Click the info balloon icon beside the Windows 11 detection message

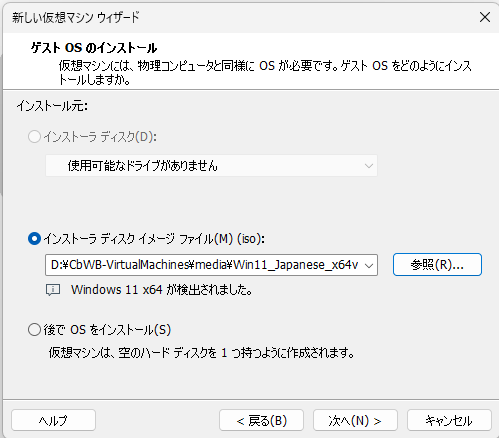[53, 290]
